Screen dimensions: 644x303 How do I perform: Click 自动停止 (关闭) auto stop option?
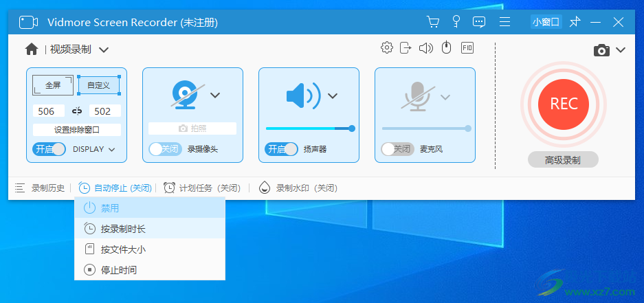(115, 188)
